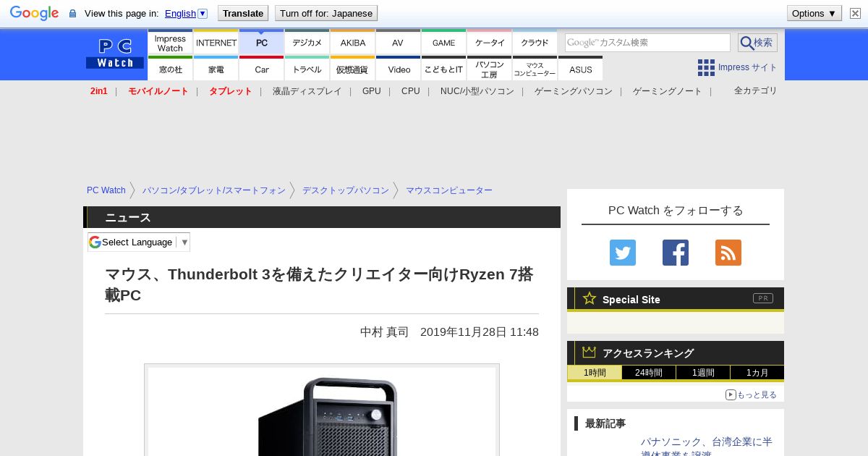The height and width of the screenshot is (456, 868).
Task: Open the 仮想通貨 nav tab
Action: [x=353, y=69]
